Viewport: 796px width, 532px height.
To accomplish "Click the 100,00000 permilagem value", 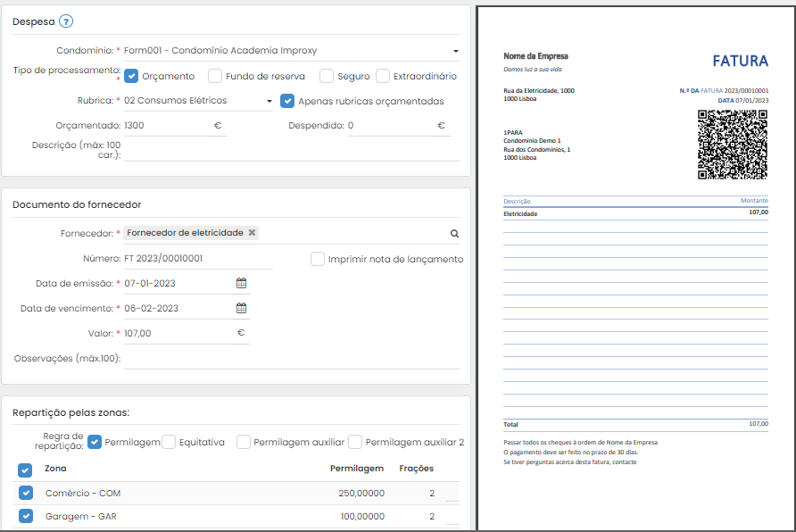I will 362,516.
